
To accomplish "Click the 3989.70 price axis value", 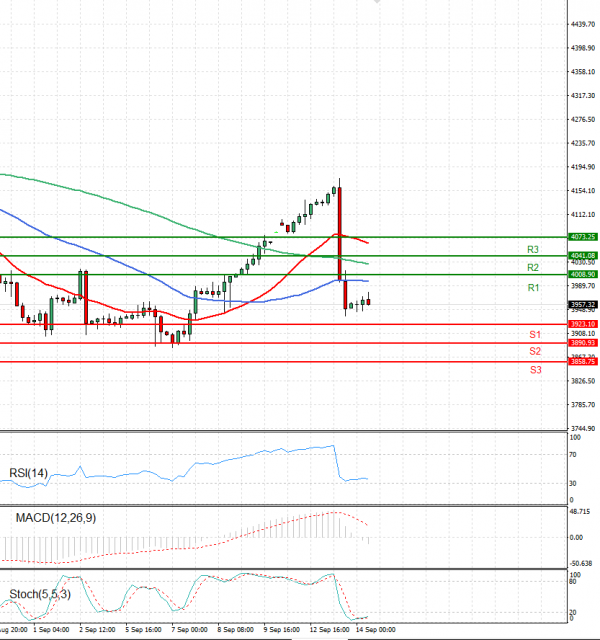I will [x=583, y=286].
